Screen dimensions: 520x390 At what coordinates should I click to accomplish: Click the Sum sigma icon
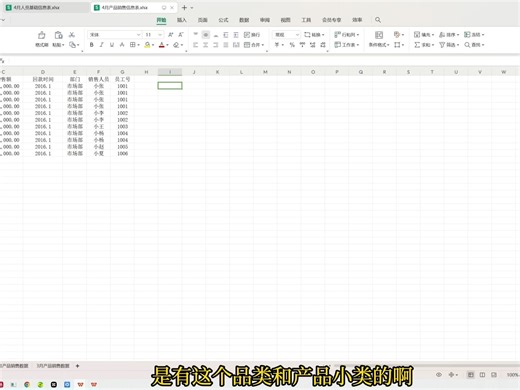[417, 45]
